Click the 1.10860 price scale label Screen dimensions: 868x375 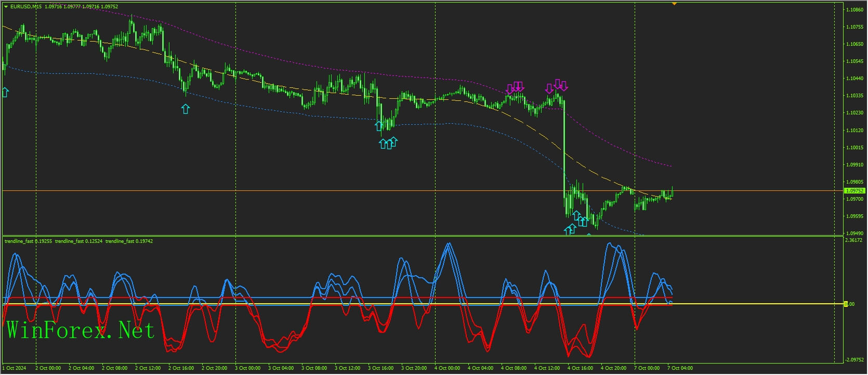[855, 10]
